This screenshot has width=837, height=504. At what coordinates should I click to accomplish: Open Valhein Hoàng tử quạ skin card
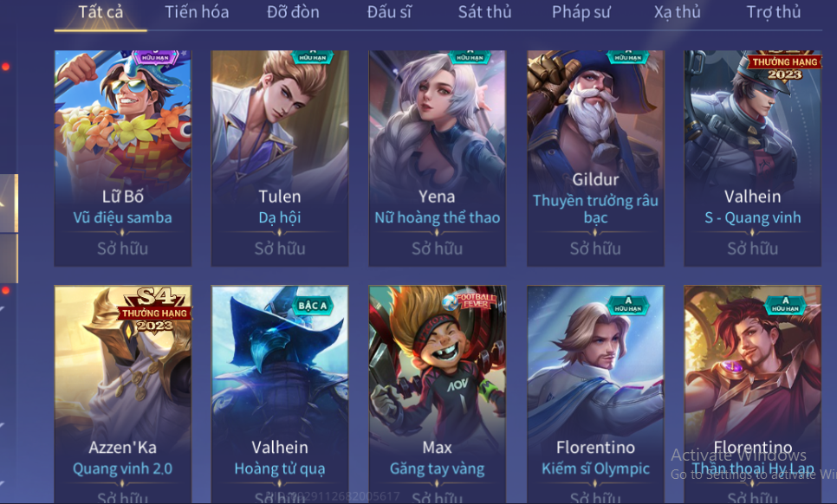click(x=280, y=395)
